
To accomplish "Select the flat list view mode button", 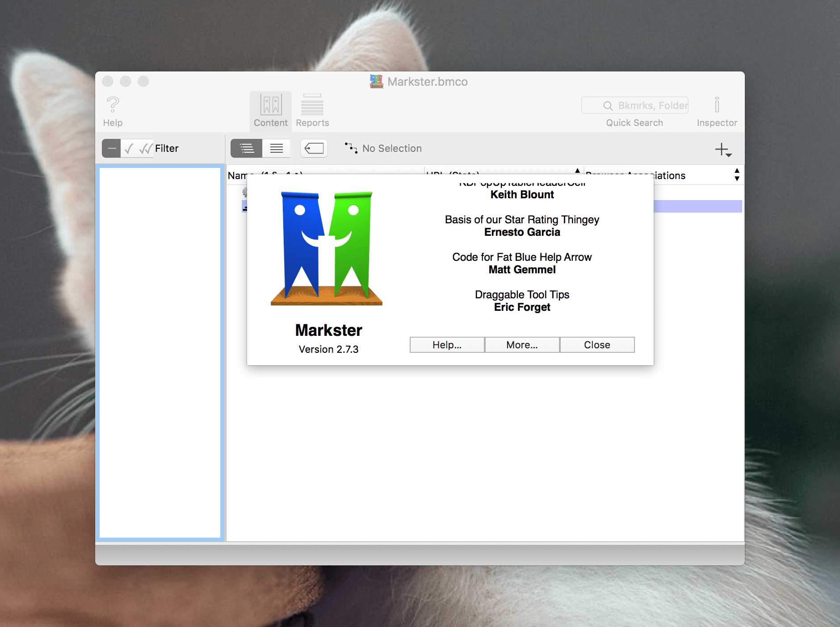I will pyautogui.click(x=277, y=148).
